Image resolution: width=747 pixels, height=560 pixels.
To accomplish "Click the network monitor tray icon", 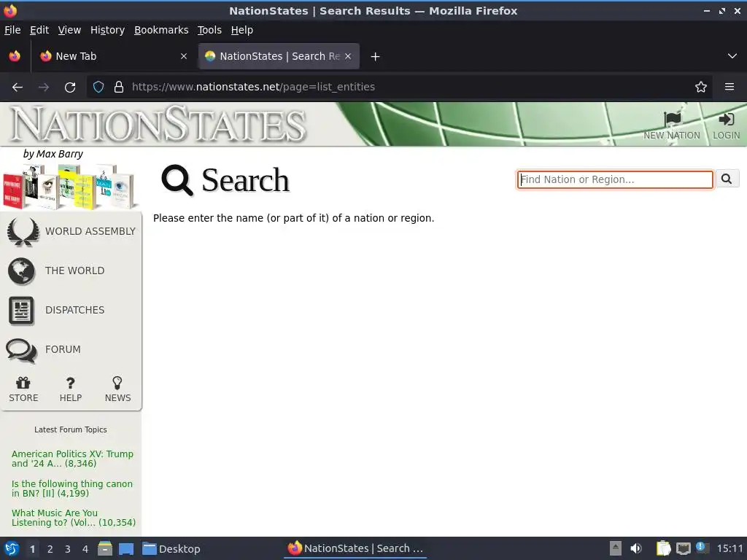I will (683, 549).
